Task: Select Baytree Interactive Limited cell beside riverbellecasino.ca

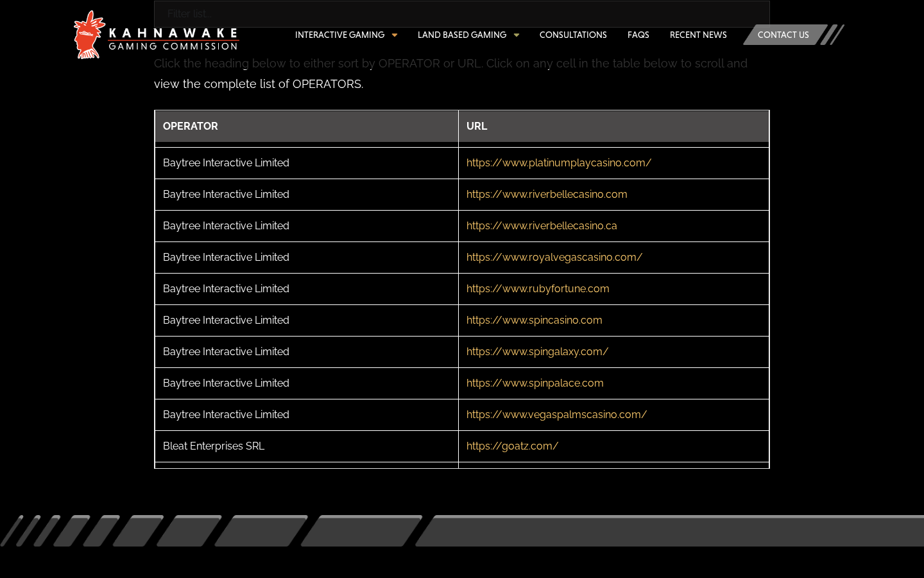Action: (307, 226)
